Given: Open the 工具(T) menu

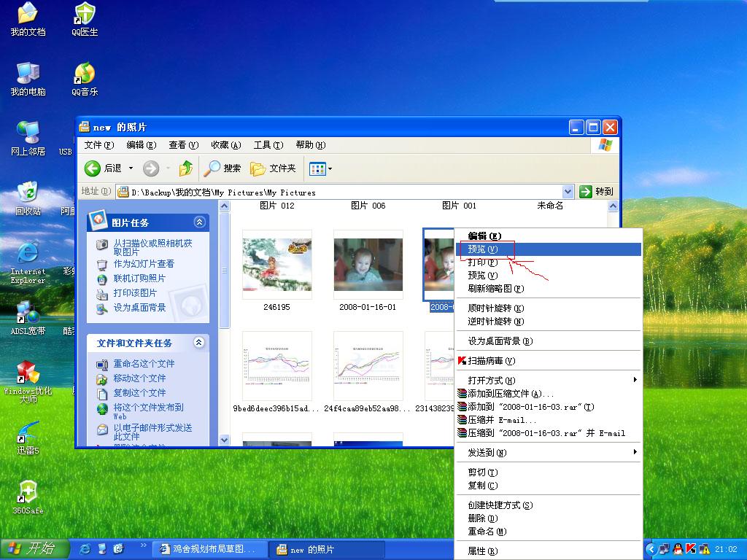Looking at the screenshot, I should tap(268, 145).
